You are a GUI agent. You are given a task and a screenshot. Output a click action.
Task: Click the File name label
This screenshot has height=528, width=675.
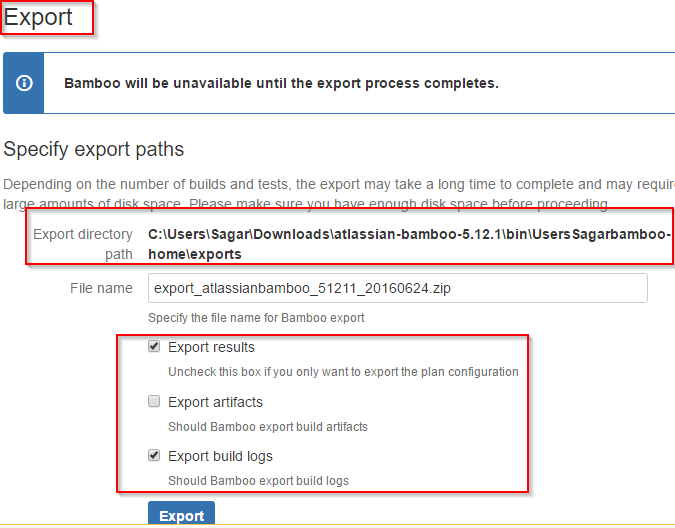101,288
